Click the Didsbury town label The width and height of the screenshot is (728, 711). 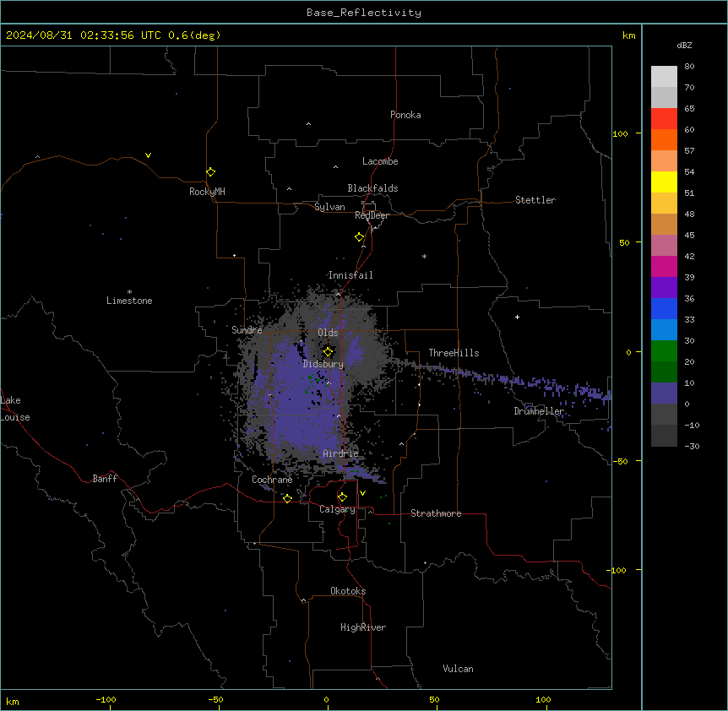coord(323,364)
